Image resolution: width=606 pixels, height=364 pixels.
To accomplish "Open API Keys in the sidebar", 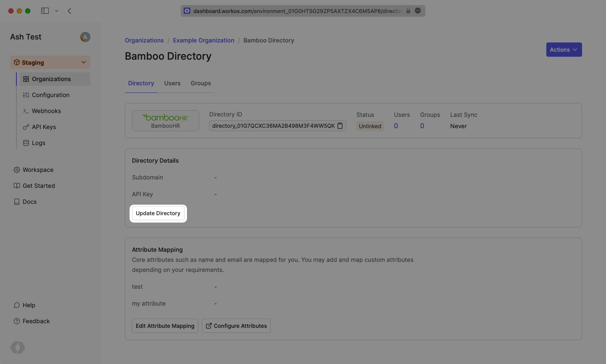I will point(44,127).
